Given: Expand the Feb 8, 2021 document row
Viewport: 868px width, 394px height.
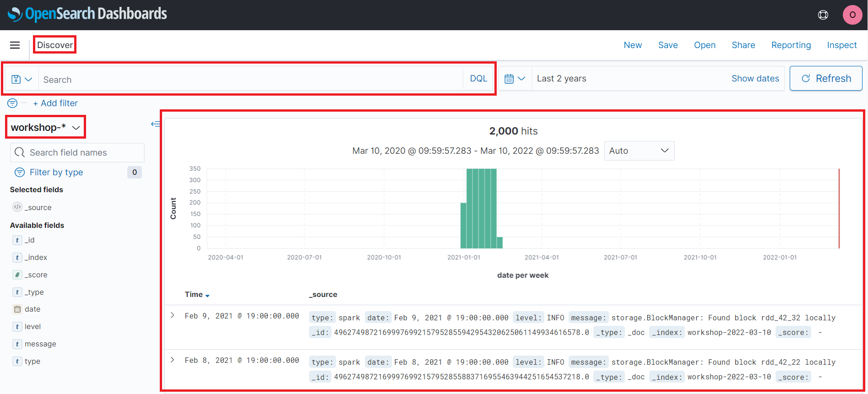Looking at the screenshot, I should pos(173,360).
